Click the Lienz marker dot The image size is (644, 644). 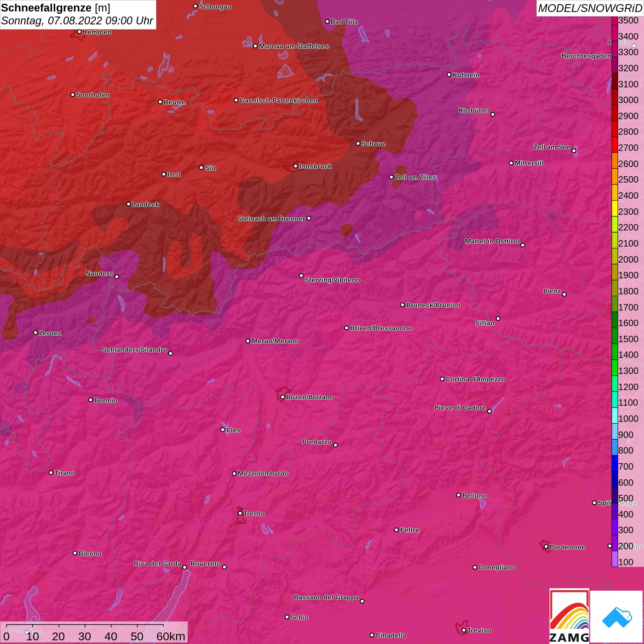click(564, 294)
